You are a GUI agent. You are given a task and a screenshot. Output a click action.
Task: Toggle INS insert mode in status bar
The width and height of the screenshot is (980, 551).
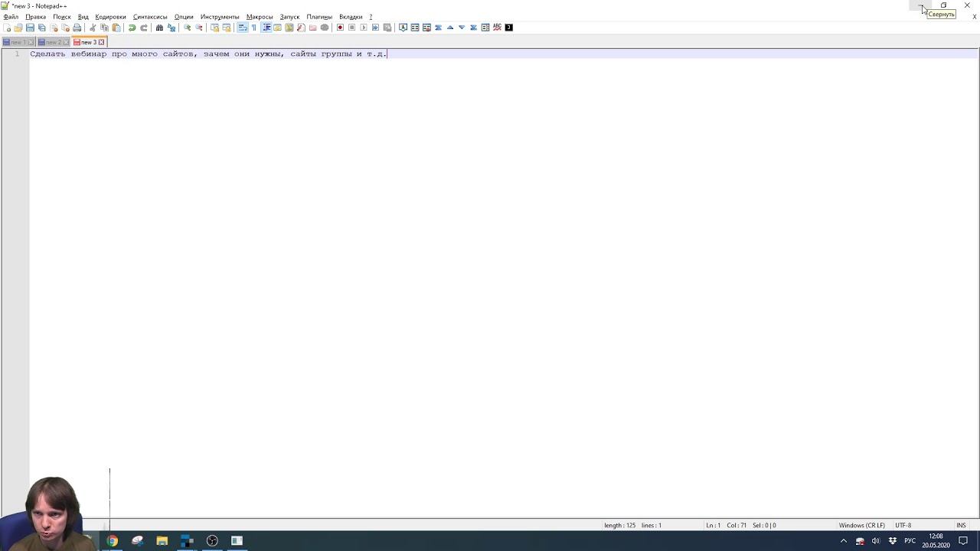(961, 525)
